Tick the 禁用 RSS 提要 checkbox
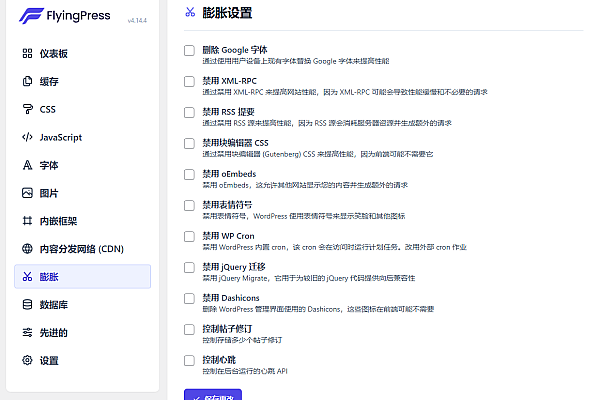 coord(189,112)
